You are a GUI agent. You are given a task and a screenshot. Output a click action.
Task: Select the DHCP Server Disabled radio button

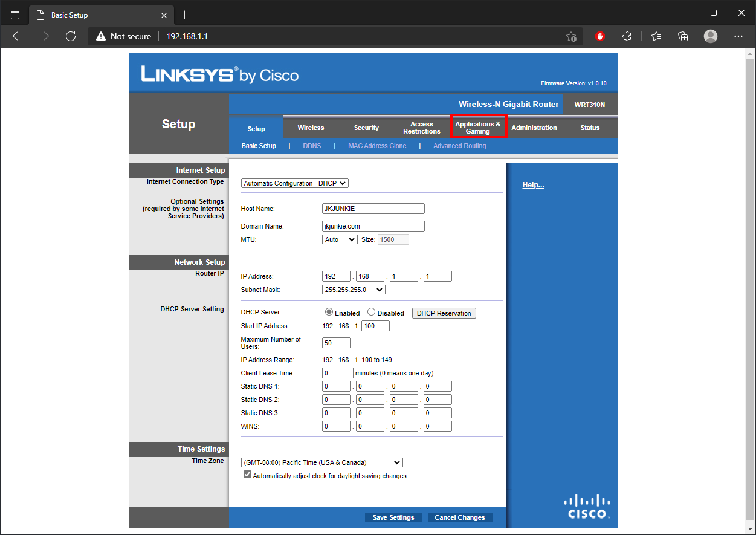(372, 313)
